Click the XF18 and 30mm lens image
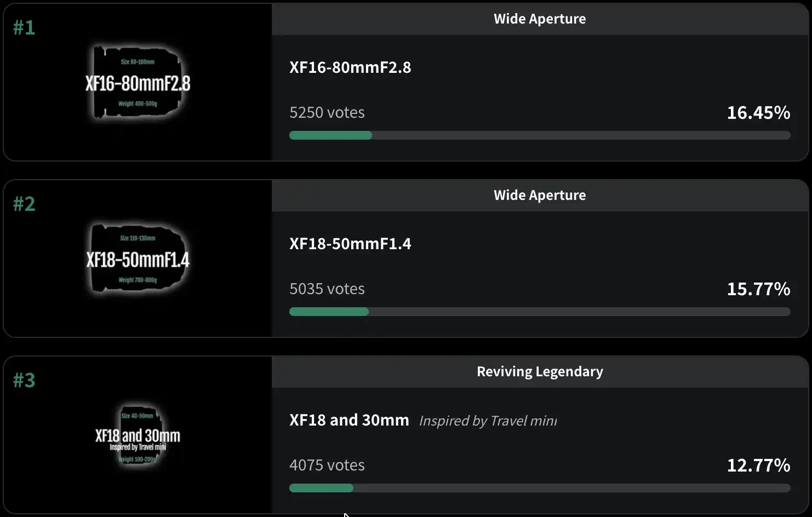Screen dimensions: 812x517 point(138,436)
